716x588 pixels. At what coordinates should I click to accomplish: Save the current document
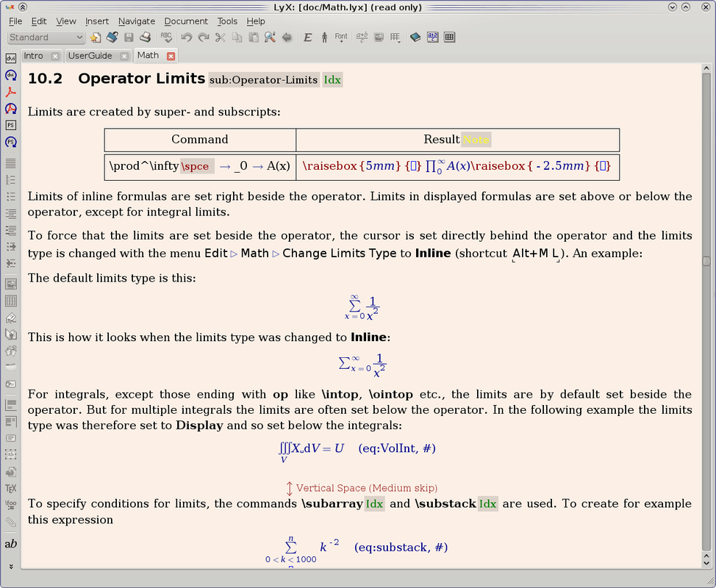[x=127, y=37]
